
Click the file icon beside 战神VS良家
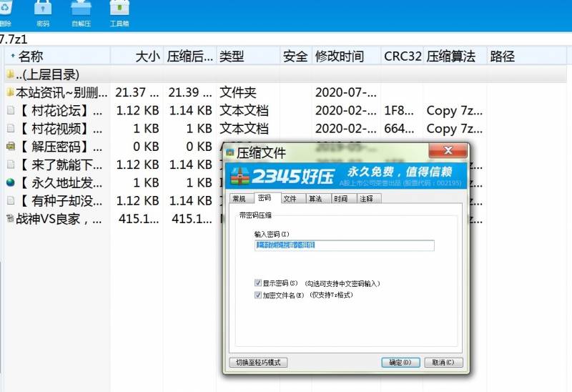[11, 219]
